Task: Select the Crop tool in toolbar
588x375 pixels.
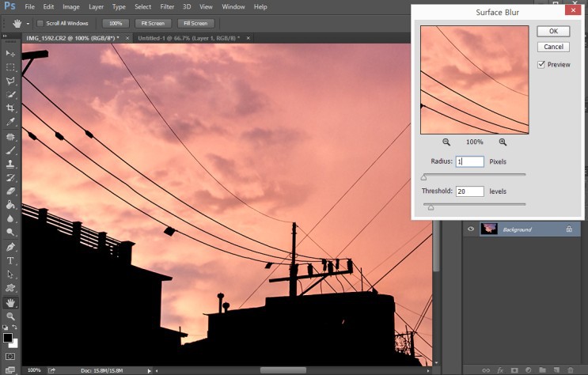Action: pos(10,108)
